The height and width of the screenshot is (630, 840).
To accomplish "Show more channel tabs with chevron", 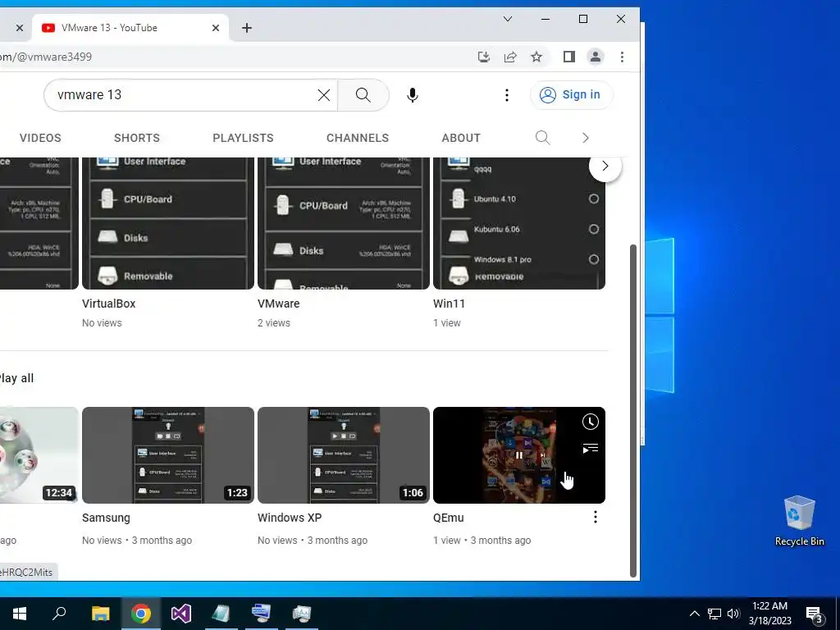I will (x=586, y=138).
